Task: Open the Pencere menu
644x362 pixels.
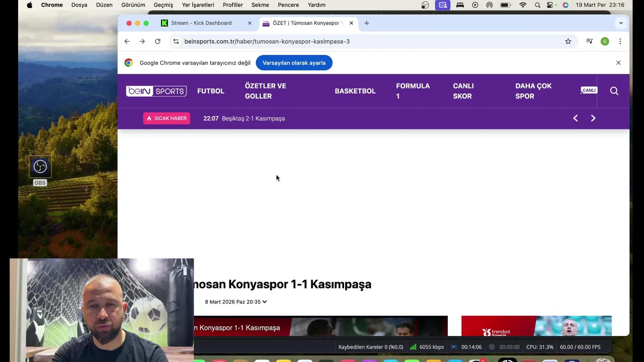Action: [288, 5]
